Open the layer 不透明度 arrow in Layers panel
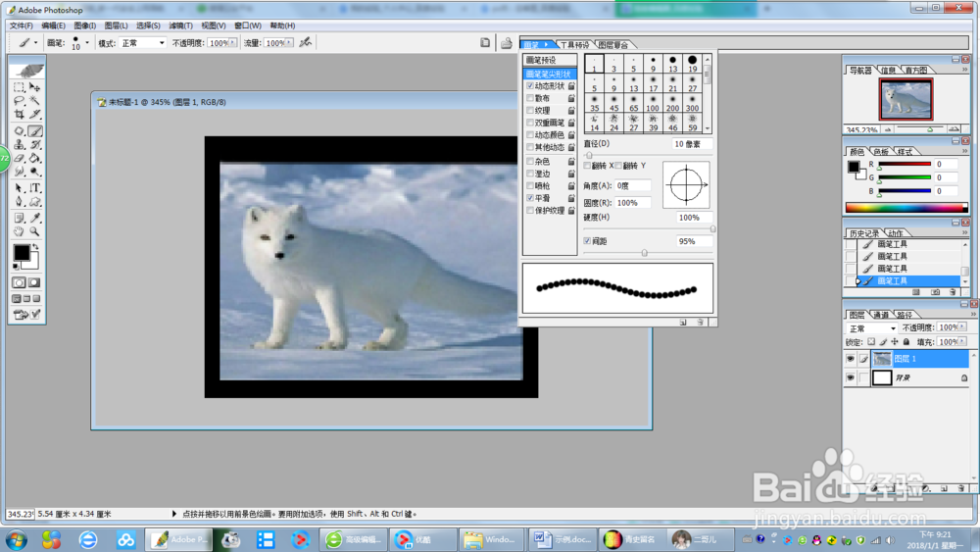The image size is (980, 552). click(x=962, y=327)
